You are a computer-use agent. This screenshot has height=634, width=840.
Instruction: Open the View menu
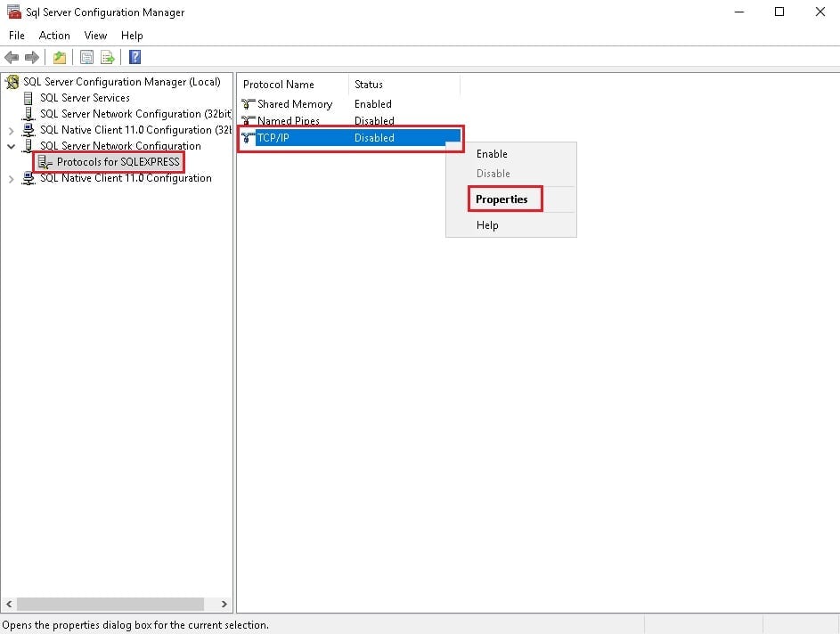coord(95,36)
